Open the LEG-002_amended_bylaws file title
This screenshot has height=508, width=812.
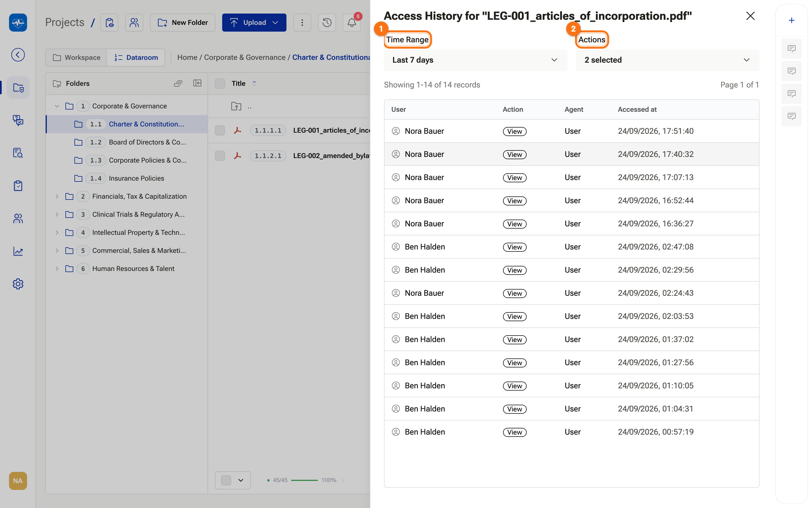click(331, 156)
